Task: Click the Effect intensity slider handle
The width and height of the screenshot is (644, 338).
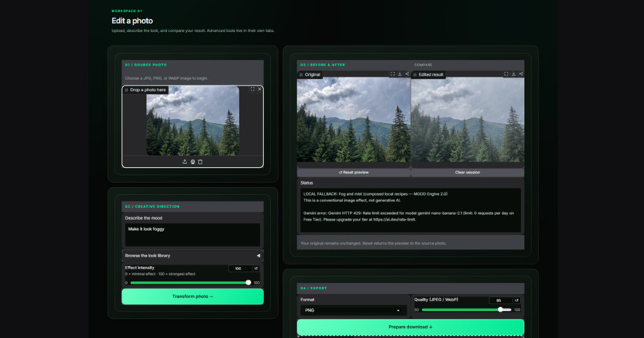Action: tap(248, 283)
